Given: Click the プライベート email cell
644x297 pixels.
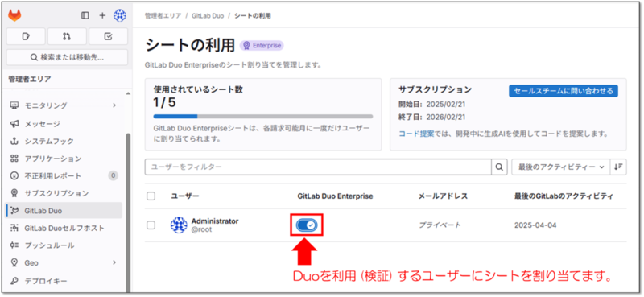Looking at the screenshot, I should click(440, 225).
